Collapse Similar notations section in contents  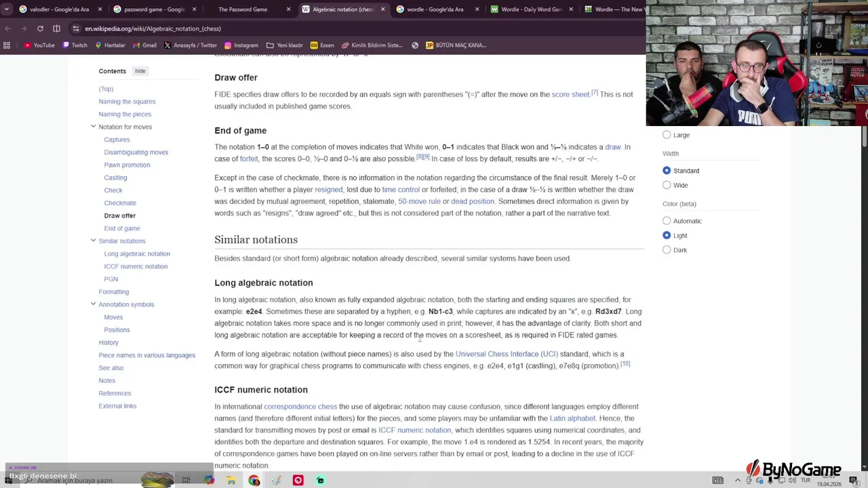coord(93,241)
